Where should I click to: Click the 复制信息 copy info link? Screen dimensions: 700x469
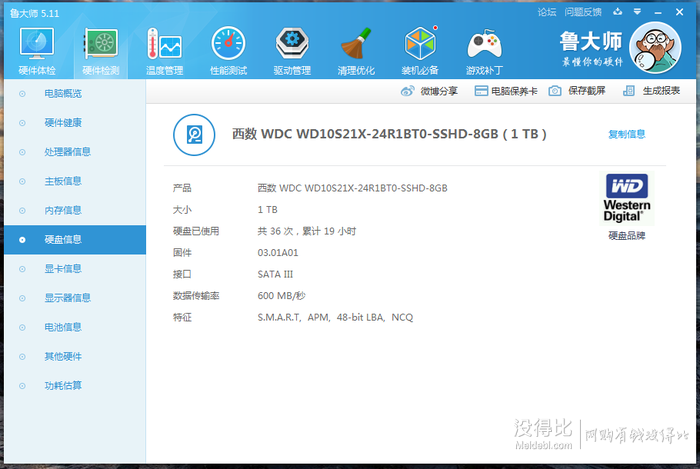click(627, 134)
